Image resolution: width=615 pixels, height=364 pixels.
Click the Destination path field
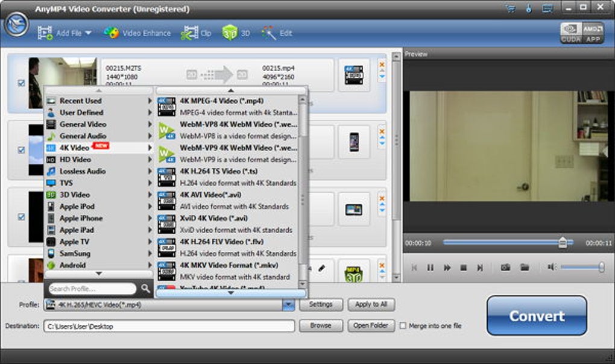(169, 326)
